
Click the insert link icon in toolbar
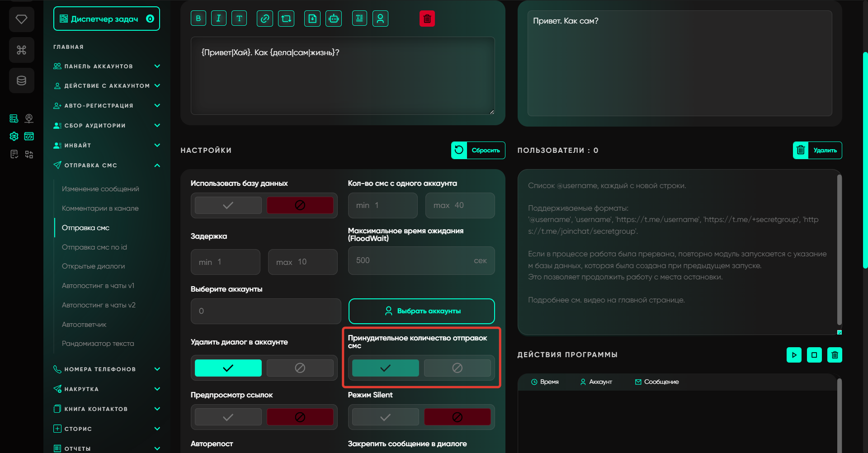[265, 19]
